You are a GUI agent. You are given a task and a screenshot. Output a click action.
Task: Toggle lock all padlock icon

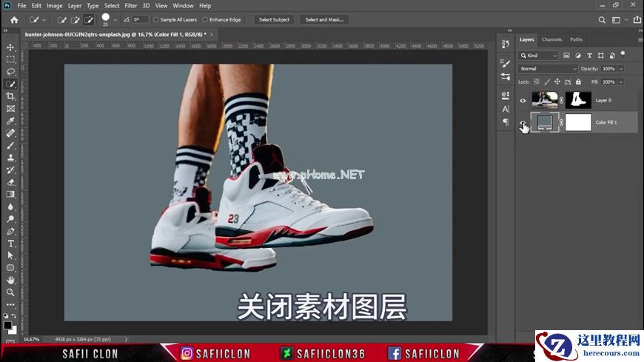[x=578, y=81]
